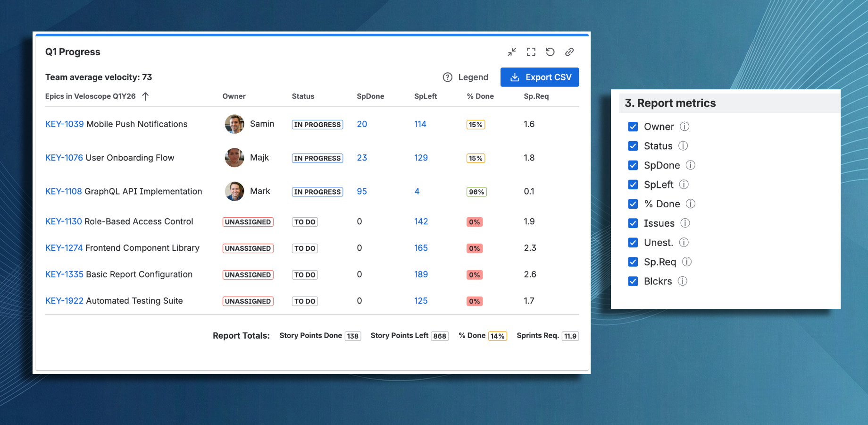Click SpDone value 20 for KEY-1039
The height and width of the screenshot is (425, 868).
pyautogui.click(x=362, y=124)
